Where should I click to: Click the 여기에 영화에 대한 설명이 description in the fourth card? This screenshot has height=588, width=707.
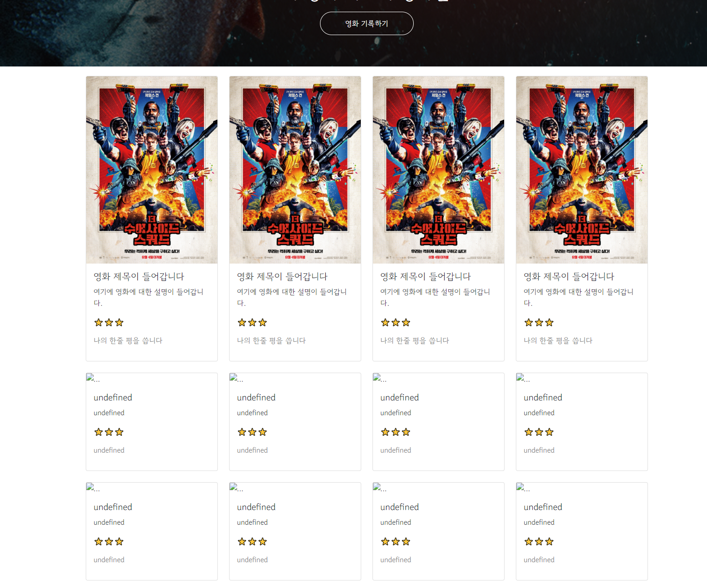[x=579, y=297]
